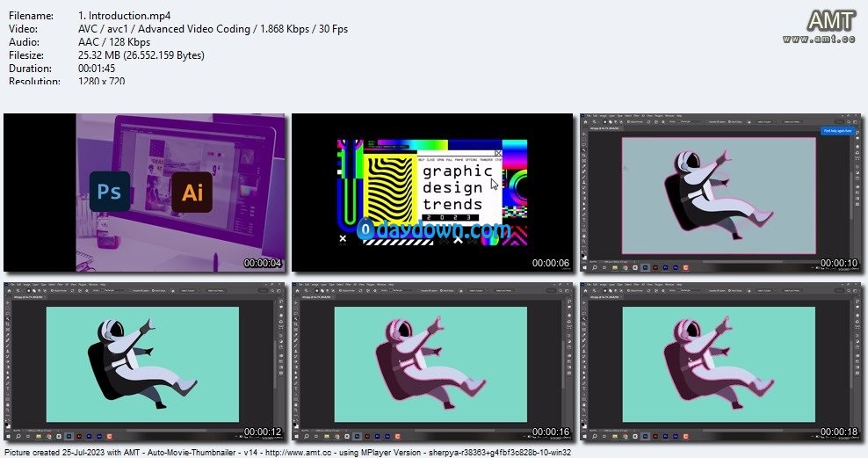Click the document tab in the 00:00:12 frame
The image size is (868, 458).
pos(28,297)
